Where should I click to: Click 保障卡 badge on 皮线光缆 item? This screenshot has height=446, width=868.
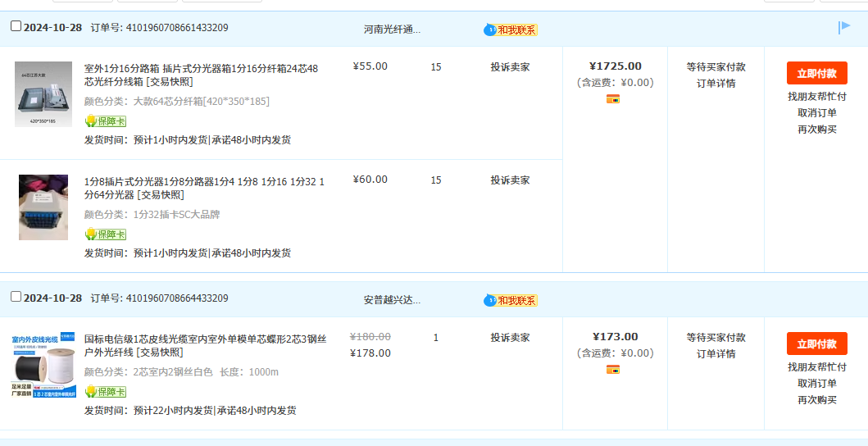[x=105, y=392]
